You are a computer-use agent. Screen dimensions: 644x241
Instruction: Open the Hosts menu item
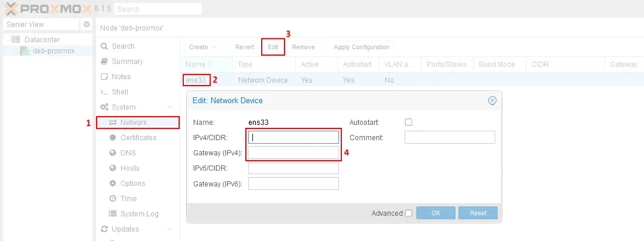tap(138, 168)
